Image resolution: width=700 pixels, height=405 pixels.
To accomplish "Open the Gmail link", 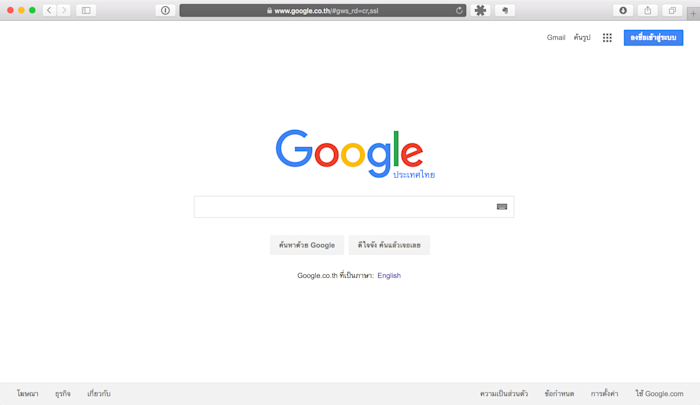I will pyautogui.click(x=556, y=38).
